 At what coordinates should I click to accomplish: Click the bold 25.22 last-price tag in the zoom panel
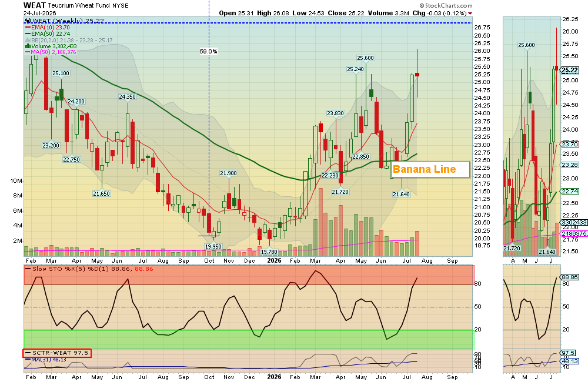coord(570,70)
